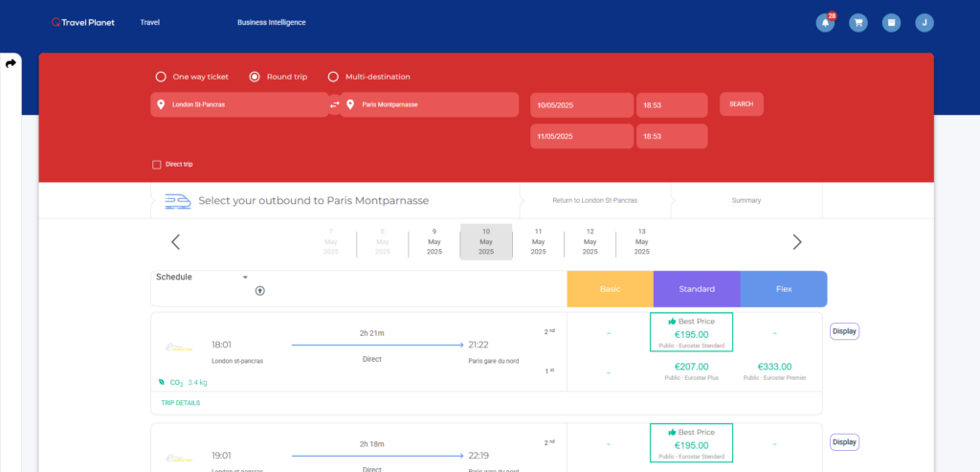Viewport: 980px width, 472px height.
Task: Open the archive box icon
Action: click(x=891, y=23)
